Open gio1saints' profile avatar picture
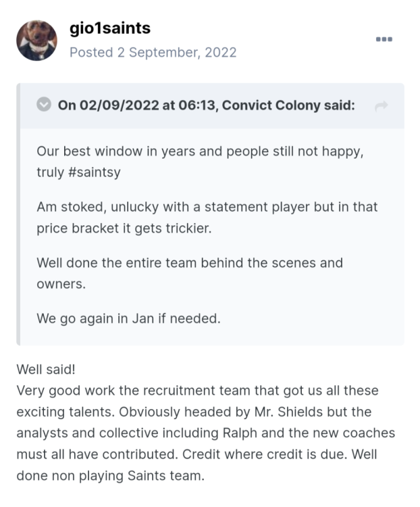The width and height of the screenshot is (420, 507). pyautogui.click(x=36, y=41)
